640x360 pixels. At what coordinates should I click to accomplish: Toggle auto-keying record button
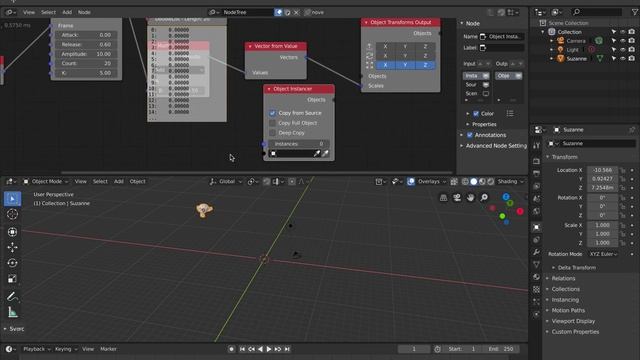(231, 349)
